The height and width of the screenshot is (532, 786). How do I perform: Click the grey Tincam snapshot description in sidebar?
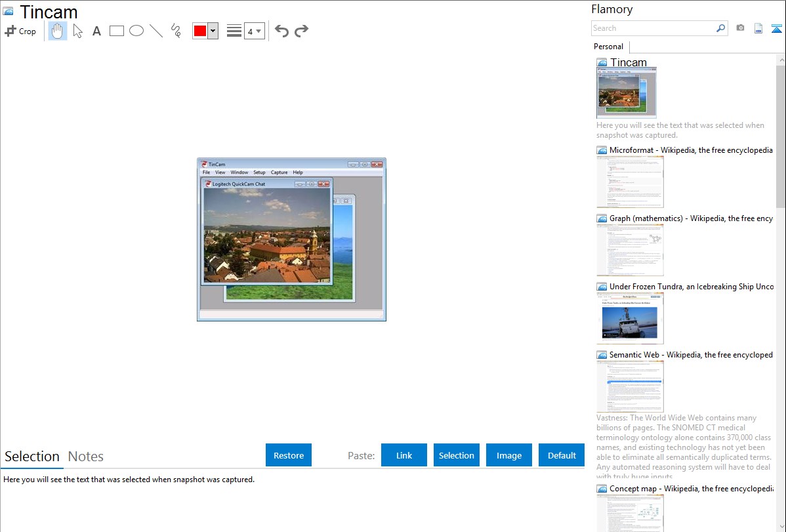tap(680, 130)
